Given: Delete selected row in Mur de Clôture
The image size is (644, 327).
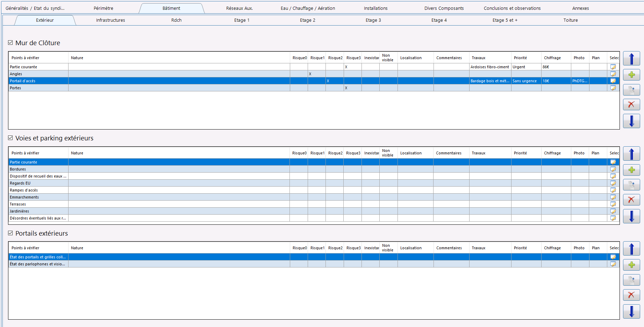Looking at the screenshot, I should (x=631, y=104).
